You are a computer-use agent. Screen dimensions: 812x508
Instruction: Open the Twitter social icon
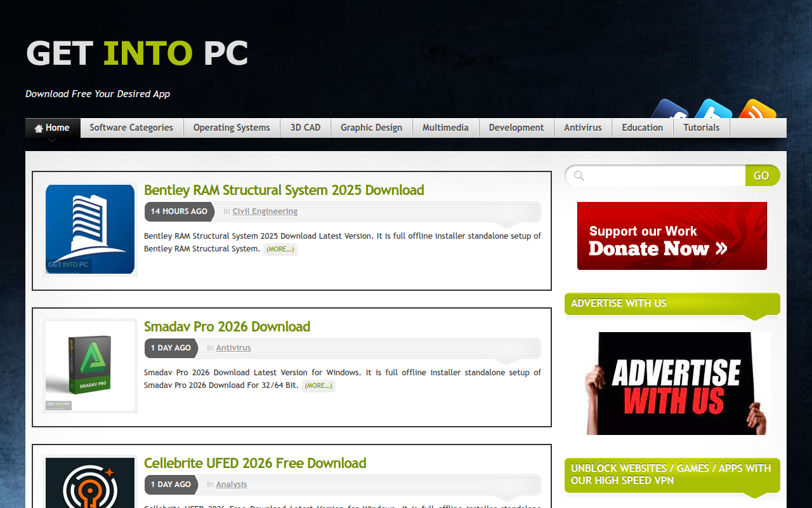tap(713, 109)
